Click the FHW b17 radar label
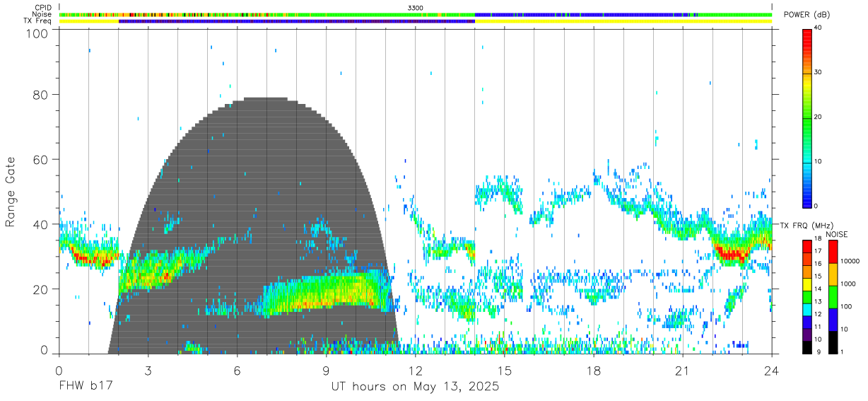The image size is (868, 401). coord(88,387)
